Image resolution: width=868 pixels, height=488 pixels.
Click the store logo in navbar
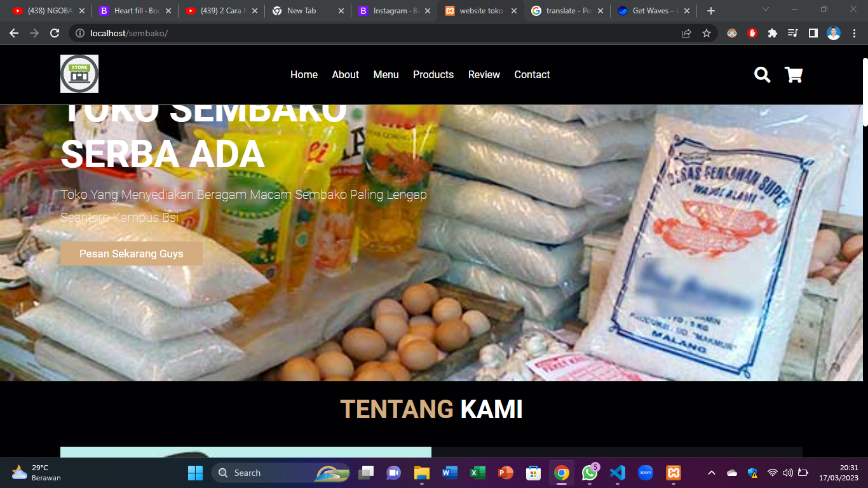pos(79,74)
